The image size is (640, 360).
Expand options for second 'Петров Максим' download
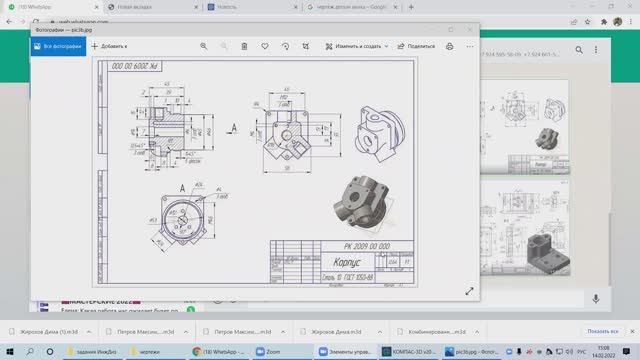[x=283, y=332]
